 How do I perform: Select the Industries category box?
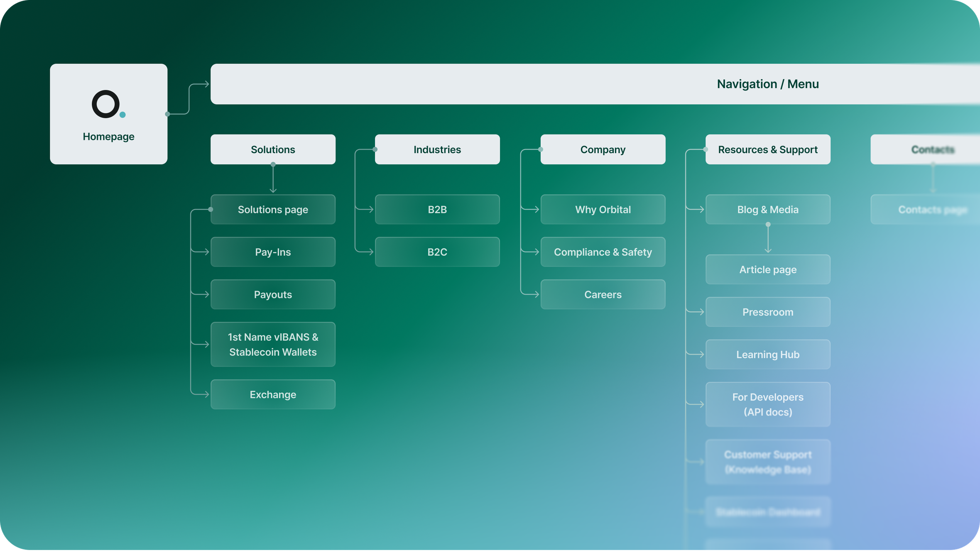[437, 149]
